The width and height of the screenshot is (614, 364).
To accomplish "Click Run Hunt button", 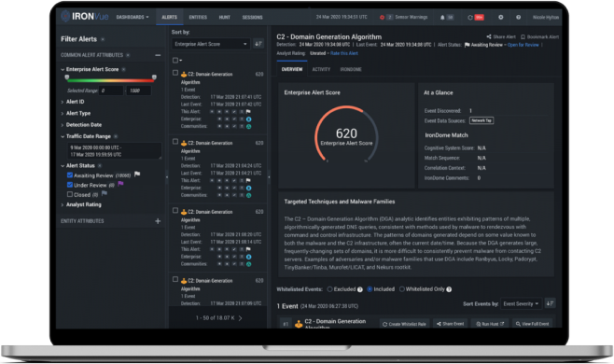I will click(x=490, y=324).
